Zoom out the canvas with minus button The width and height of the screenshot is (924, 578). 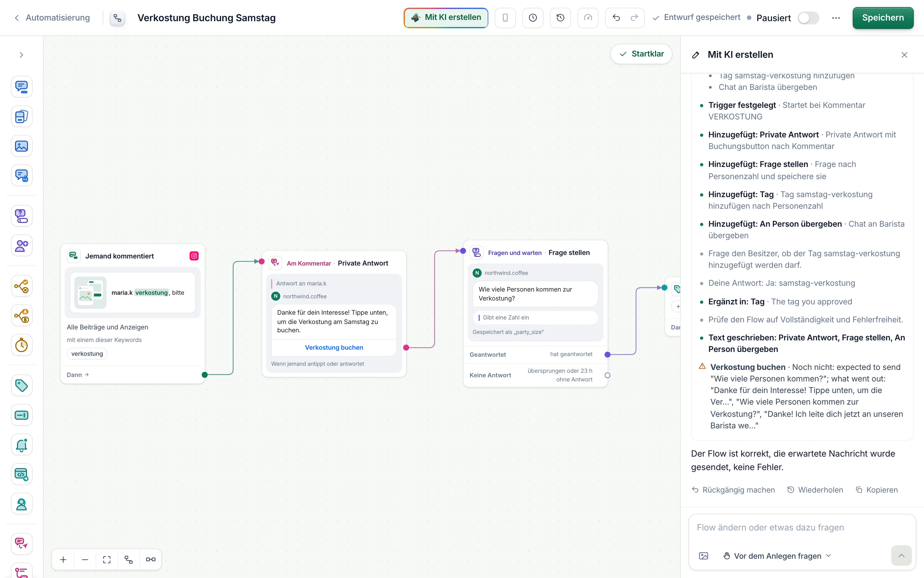pyautogui.click(x=85, y=560)
